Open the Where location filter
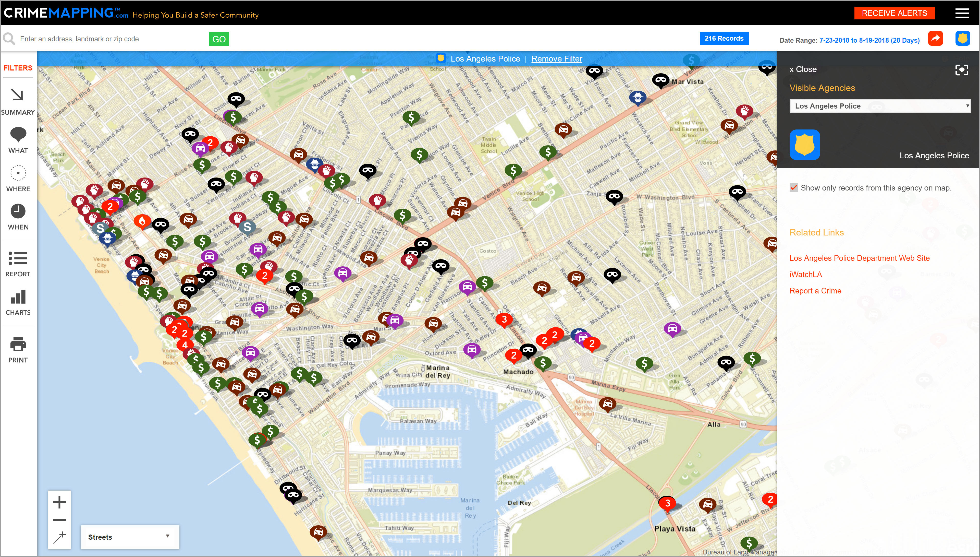 point(18,179)
